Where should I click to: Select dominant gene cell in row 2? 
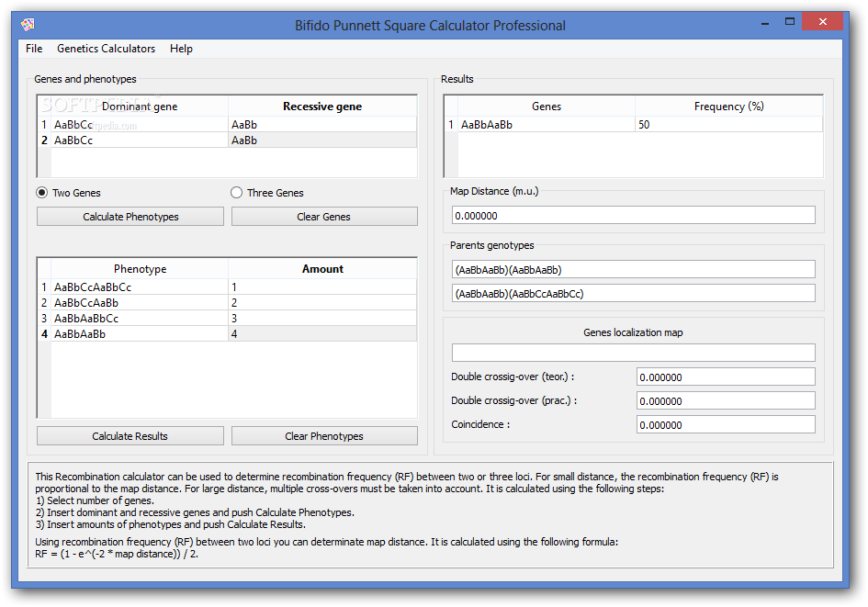pyautogui.click(x=140, y=140)
